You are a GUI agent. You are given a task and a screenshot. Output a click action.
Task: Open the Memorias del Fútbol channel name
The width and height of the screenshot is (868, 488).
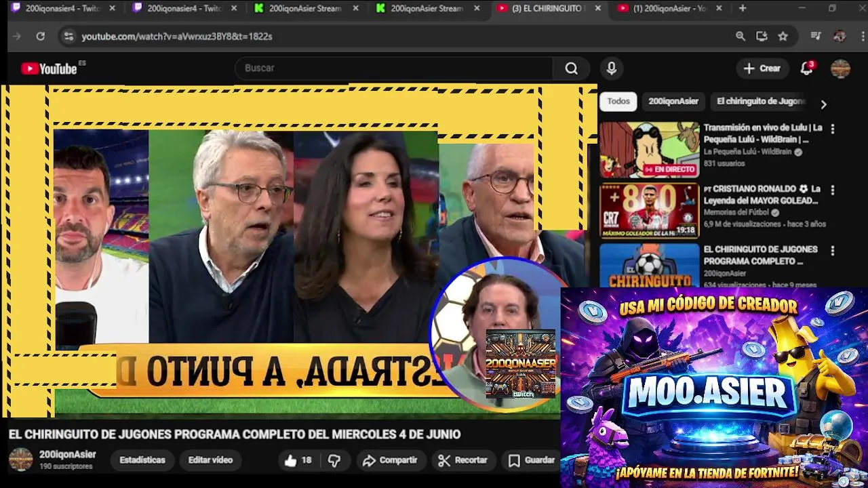pos(736,212)
